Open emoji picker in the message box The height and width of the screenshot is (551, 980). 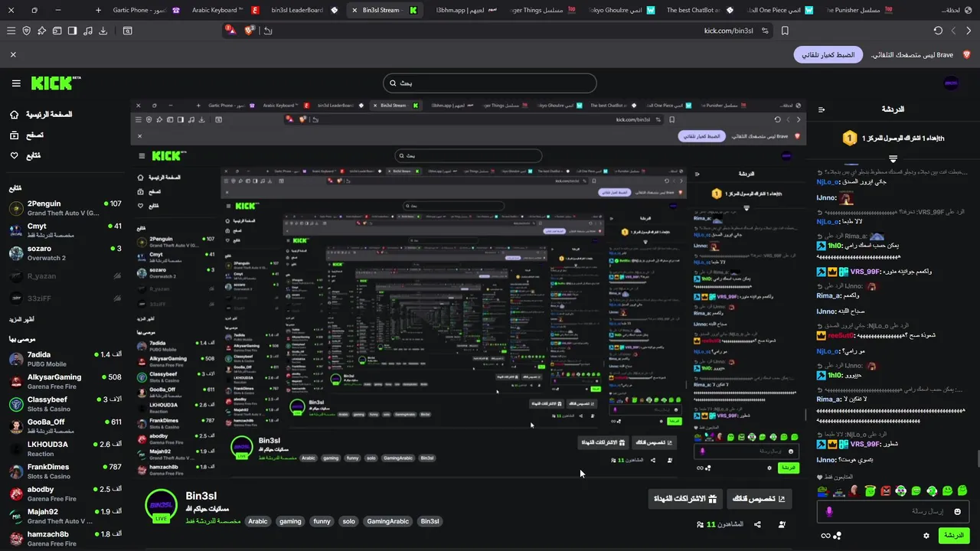tap(957, 511)
